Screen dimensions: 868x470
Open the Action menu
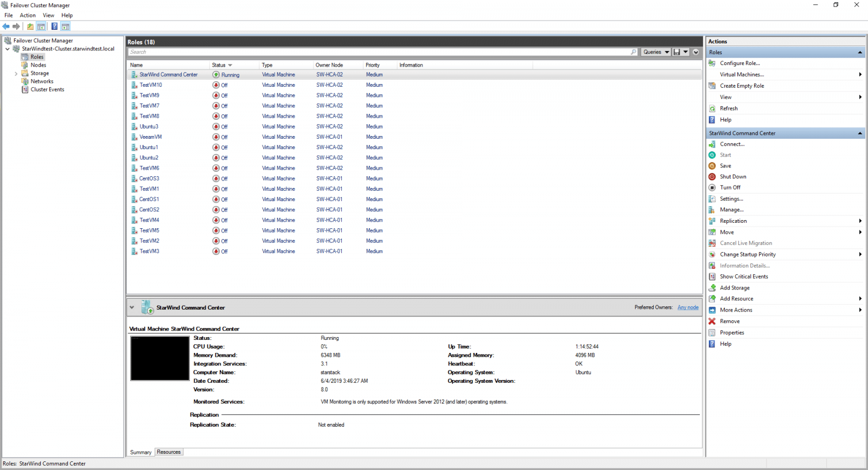(28, 15)
